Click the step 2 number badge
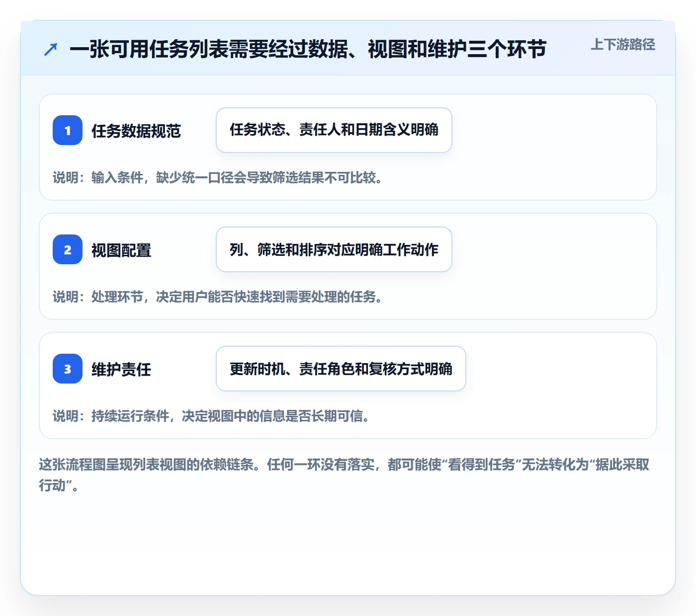This screenshot has height=616, width=696. pyautogui.click(x=68, y=249)
